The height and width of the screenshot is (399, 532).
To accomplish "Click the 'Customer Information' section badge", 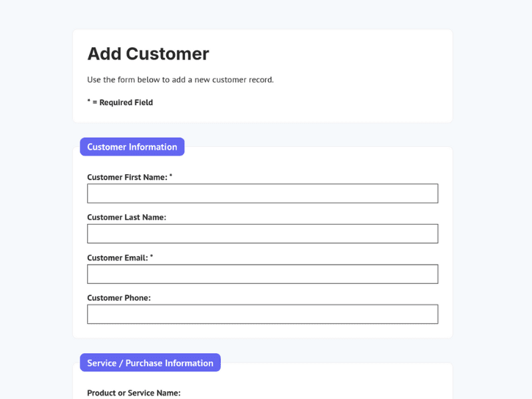I will [132, 147].
